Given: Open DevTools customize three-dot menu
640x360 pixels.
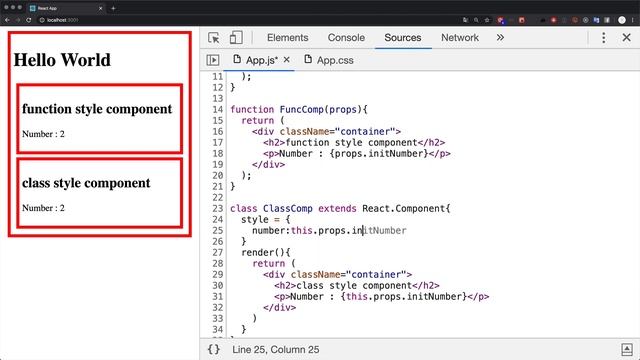Looking at the screenshot, I should click(x=604, y=38).
